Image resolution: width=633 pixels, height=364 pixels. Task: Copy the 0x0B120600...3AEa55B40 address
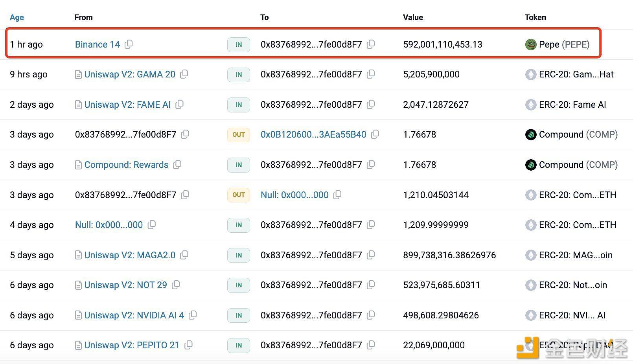click(375, 134)
